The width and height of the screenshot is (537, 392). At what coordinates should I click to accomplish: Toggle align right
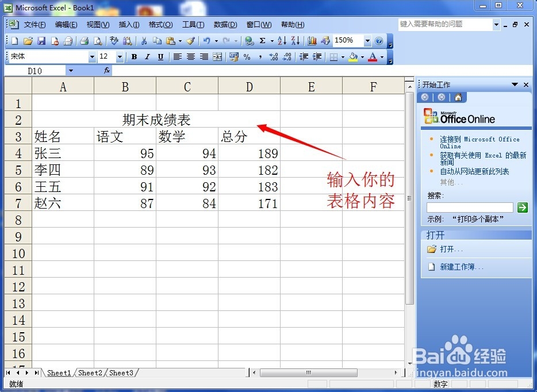point(204,57)
